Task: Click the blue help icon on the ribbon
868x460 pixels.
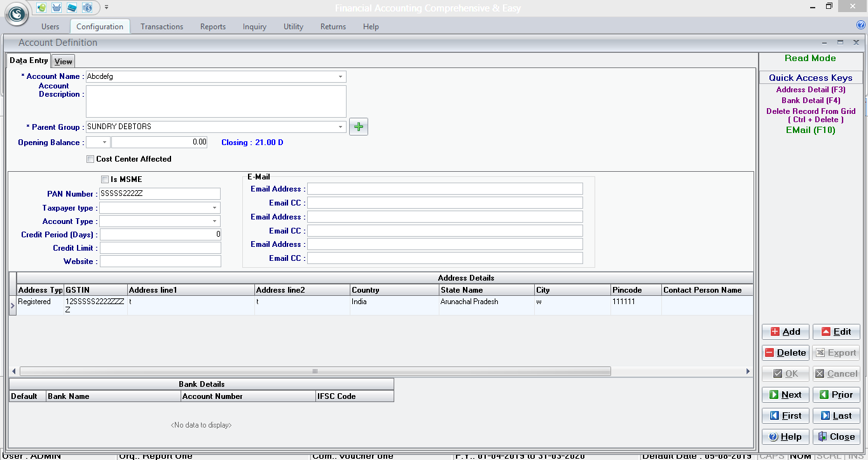Action: (861, 25)
